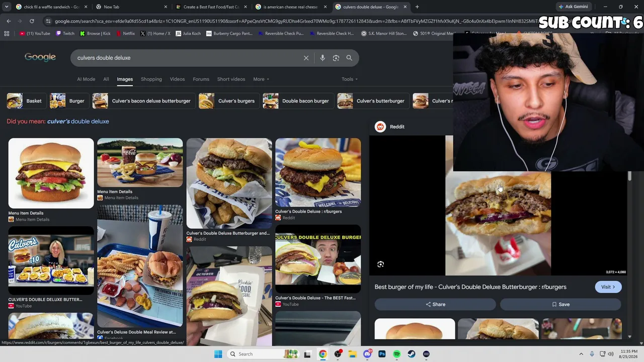Go back using the browser back arrow
This screenshot has width=644, height=362.
click(x=9, y=21)
